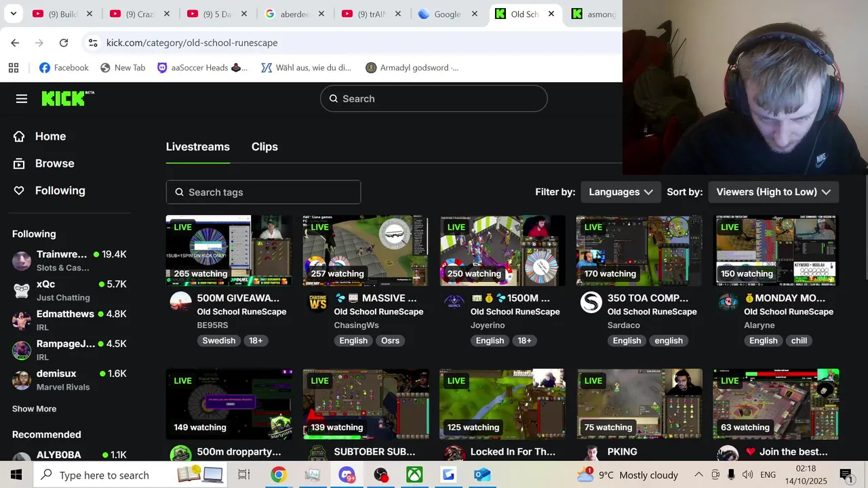Click the browser back arrow
The image size is (868, 488).
tap(15, 43)
